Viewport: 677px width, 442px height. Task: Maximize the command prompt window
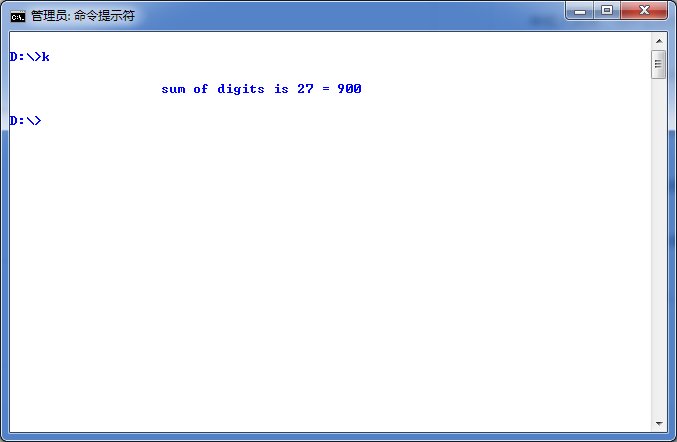pos(607,11)
